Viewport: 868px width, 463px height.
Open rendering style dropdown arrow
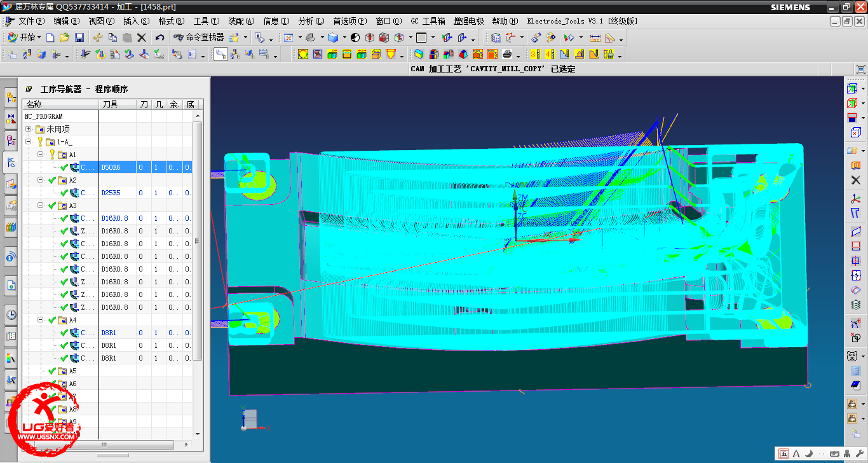point(345,38)
